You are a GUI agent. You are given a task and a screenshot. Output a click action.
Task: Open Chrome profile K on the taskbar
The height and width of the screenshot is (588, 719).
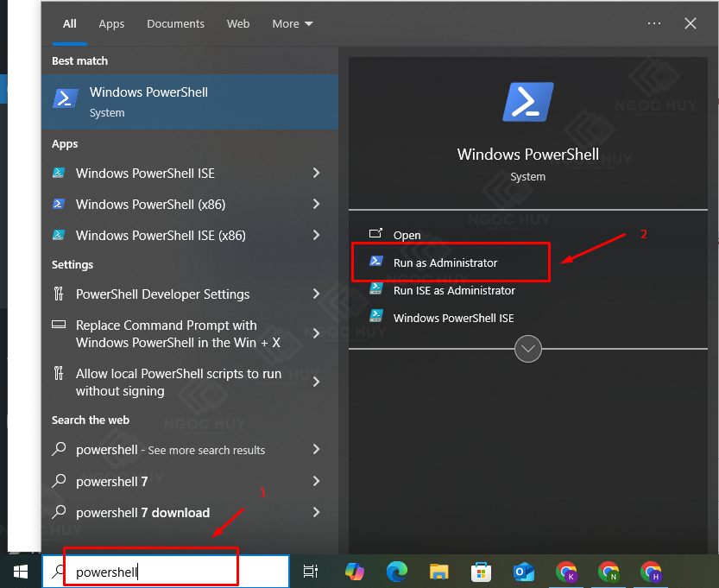click(x=566, y=572)
